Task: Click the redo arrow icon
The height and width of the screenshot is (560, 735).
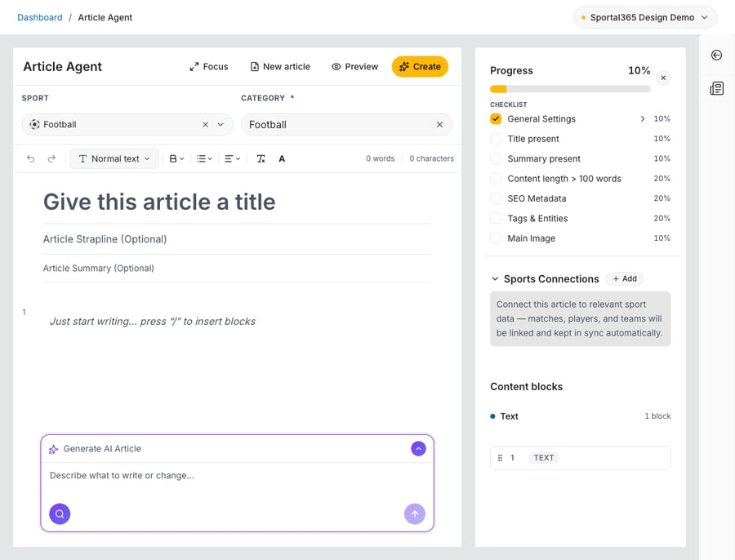Action: coord(51,159)
